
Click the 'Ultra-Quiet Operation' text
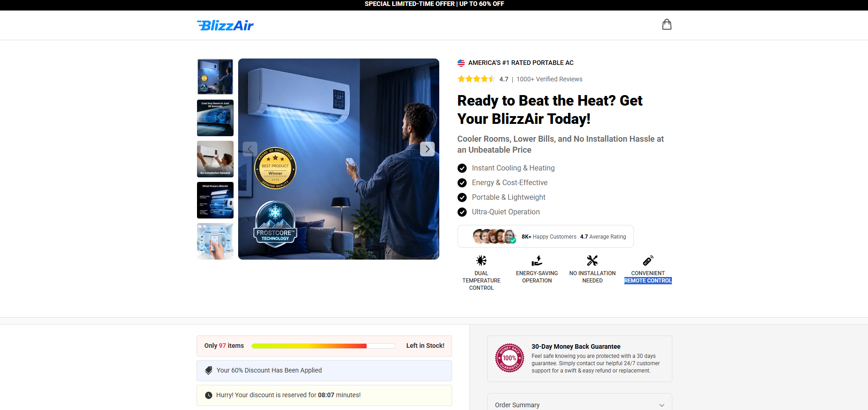pyautogui.click(x=506, y=212)
